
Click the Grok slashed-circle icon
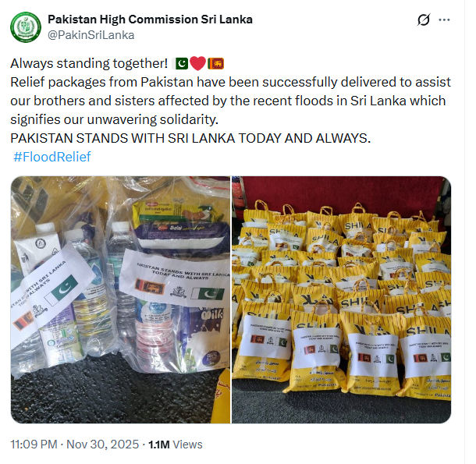[423, 20]
